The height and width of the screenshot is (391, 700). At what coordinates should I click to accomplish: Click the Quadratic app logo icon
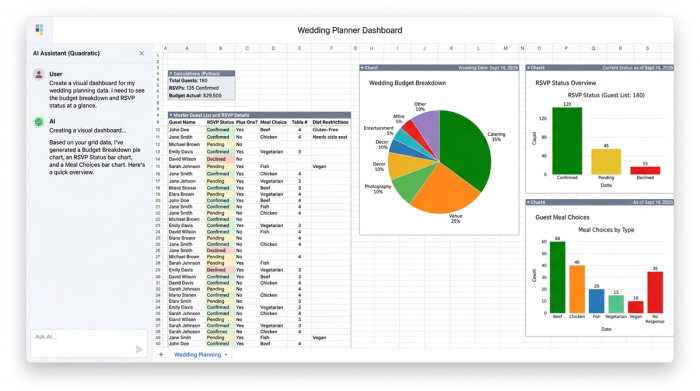click(x=39, y=29)
